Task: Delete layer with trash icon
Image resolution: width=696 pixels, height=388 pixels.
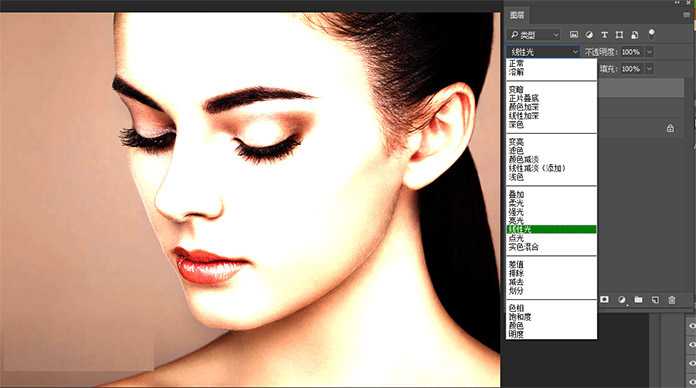Action: 672,300
